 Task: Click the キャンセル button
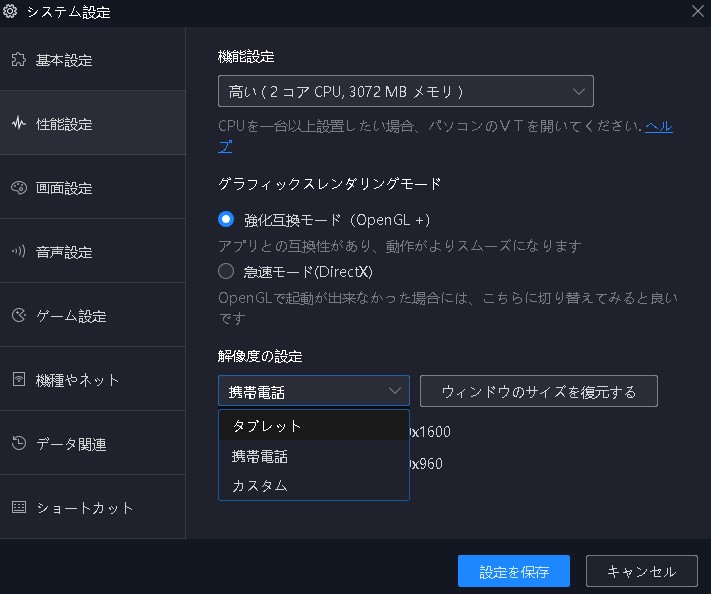coord(642,571)
